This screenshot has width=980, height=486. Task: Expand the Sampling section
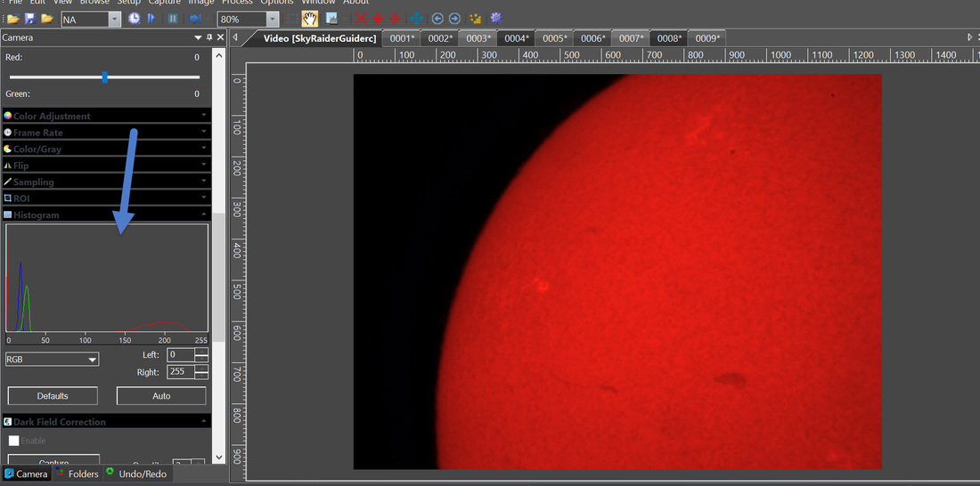(106, 182)
